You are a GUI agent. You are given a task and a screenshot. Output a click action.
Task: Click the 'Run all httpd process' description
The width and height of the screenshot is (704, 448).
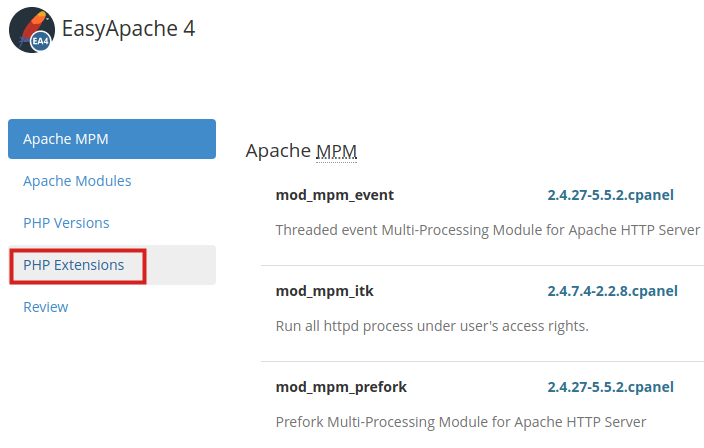(432, 326)
